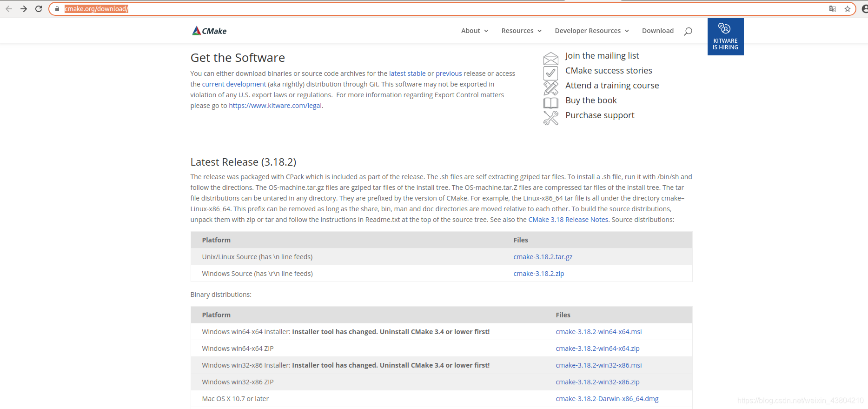Click Purchase support
This screenshot has width=868, height=409.
600,115
